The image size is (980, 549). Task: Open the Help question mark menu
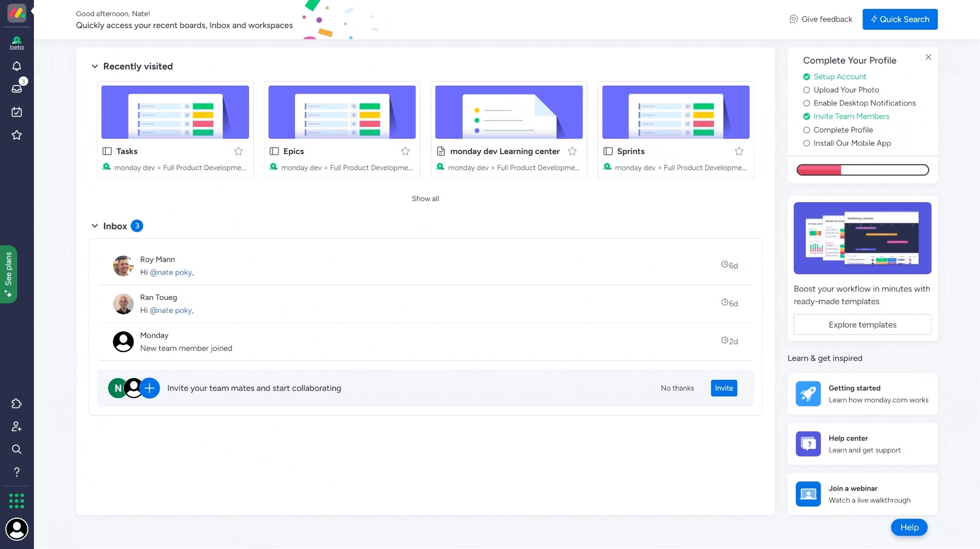pos(16,472)
